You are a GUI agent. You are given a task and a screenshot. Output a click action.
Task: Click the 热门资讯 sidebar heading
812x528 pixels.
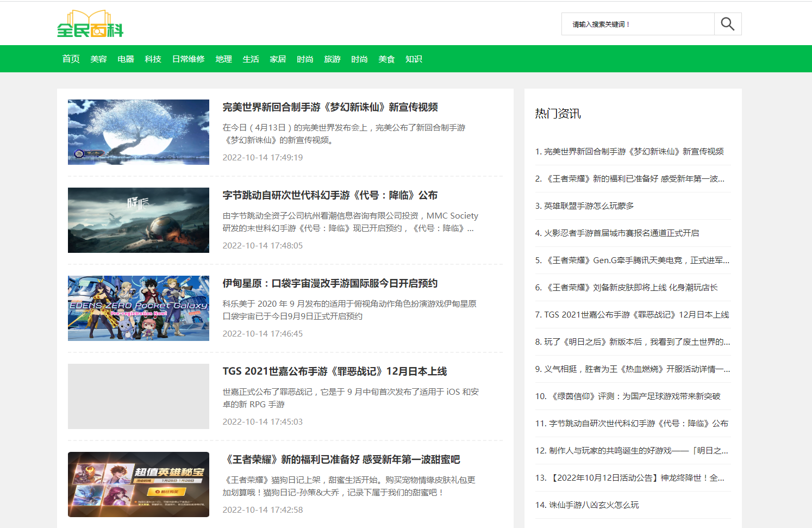tap(558, 113)
